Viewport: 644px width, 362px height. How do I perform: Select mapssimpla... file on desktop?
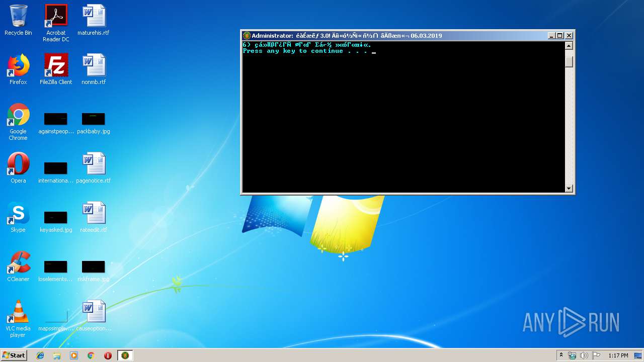click(56, 320)
